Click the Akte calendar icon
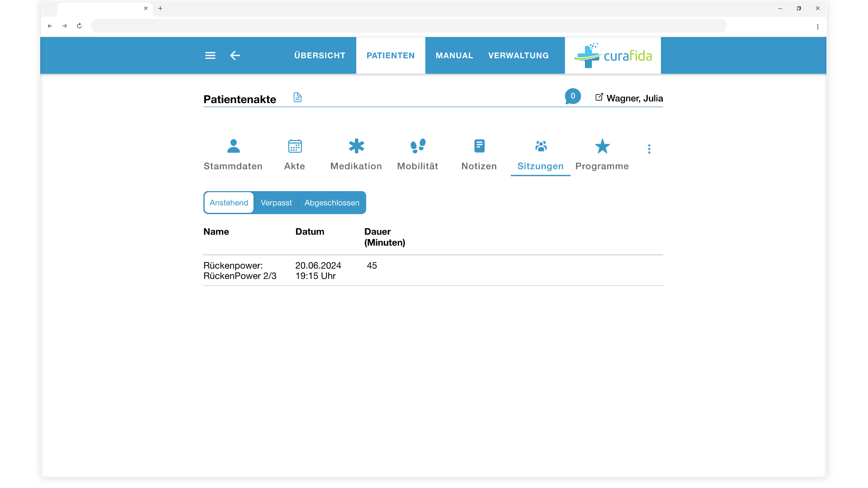This screenshot has width=868, height=488. tap(295, 146)
